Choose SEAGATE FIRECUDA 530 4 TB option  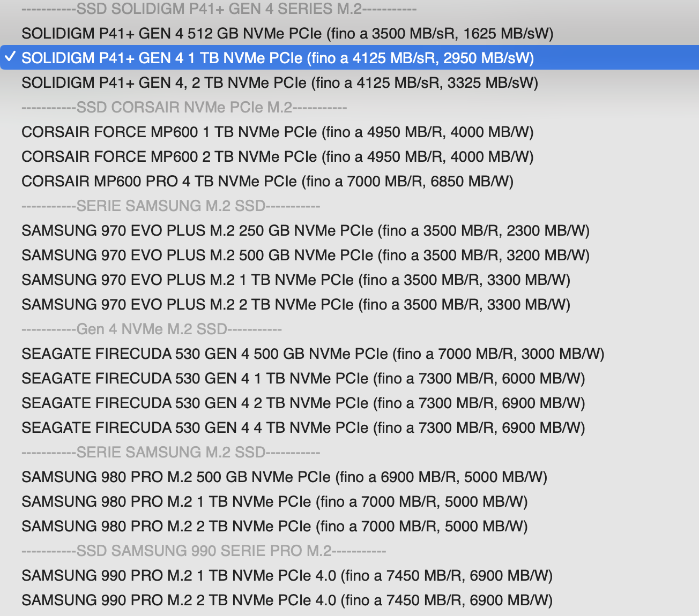click(x=349, y=427)
